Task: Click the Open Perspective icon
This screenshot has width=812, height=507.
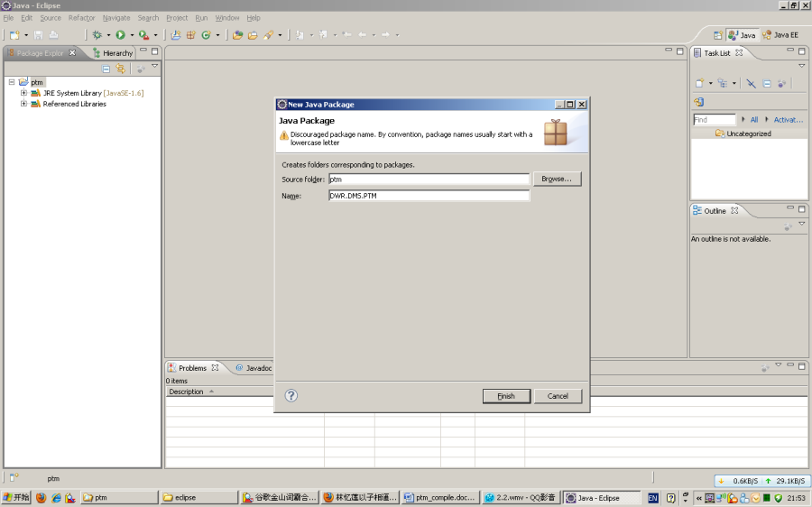Action: click(x=718, y=35)
